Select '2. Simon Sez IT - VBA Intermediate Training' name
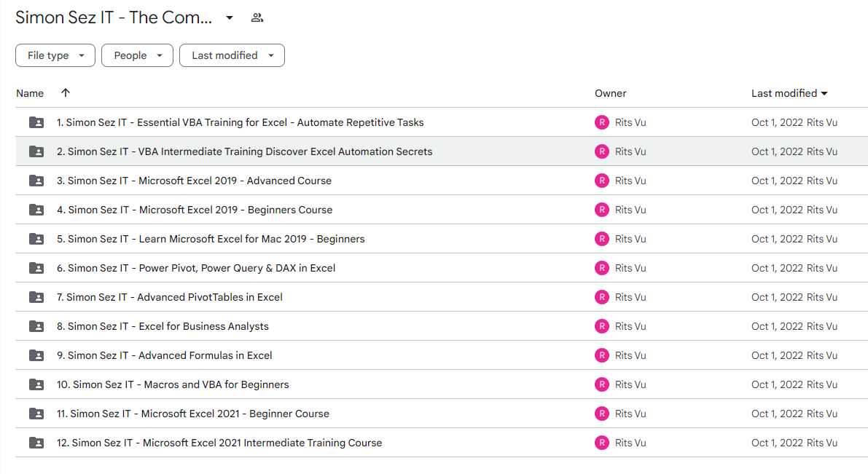868x474 pixels. pyautogui.click(x=245, y=151)
